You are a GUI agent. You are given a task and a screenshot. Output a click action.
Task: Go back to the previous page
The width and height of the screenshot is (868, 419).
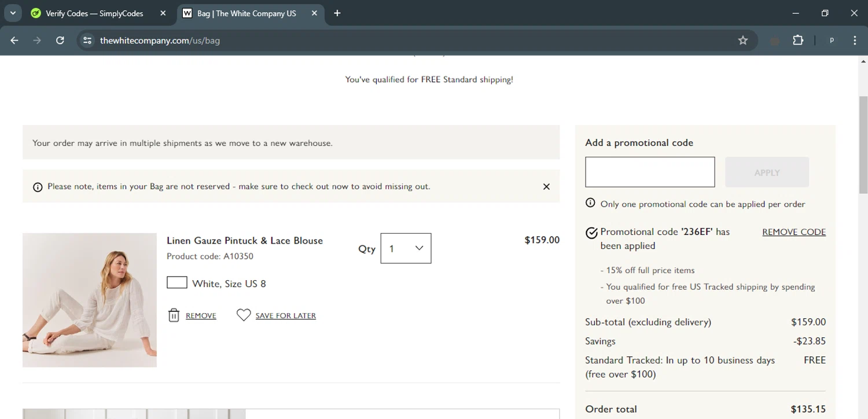(14, 41)
